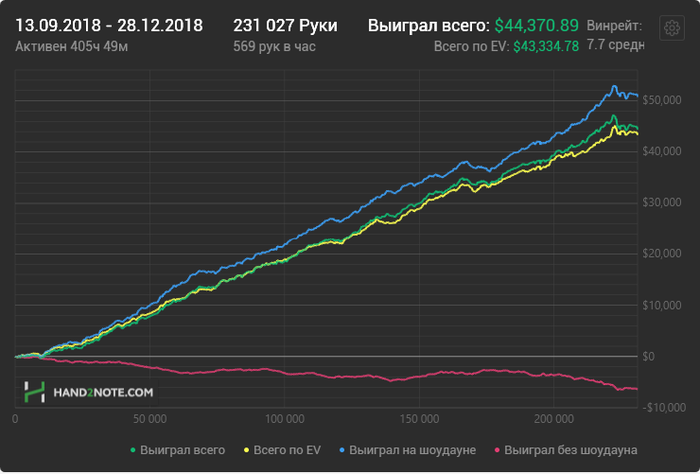Screen dimensions: 700x474
Task: Toggle the 'Всего по EV' legend series
Action: [x=282, y=450]
